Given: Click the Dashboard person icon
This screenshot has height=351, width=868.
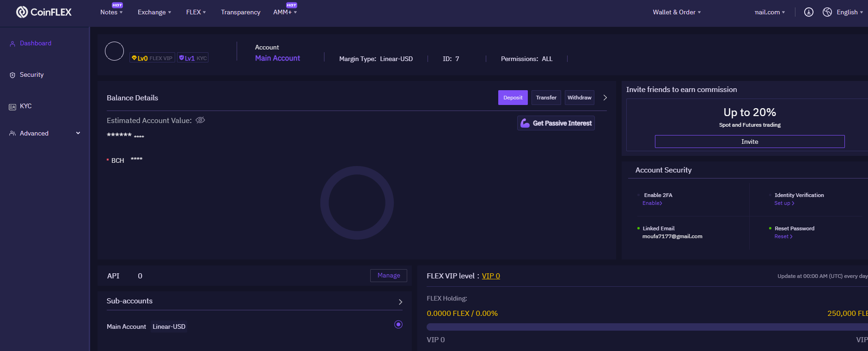Looking at the screenshot, I should pyautogui.click(x=12, y=43).
